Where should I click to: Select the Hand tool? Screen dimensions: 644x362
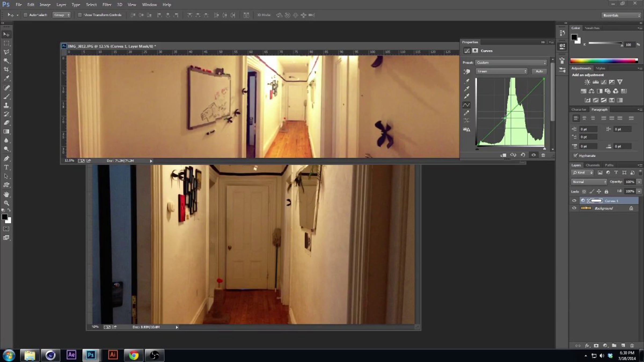pos(6,194)
